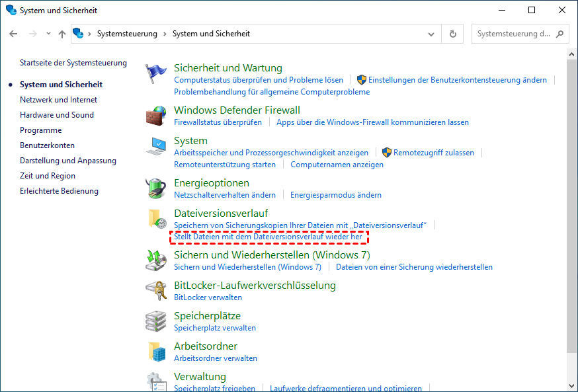Click the BitLocker drive lock icon
Viewport: 578px width, 392px height.
pos(156,291)
